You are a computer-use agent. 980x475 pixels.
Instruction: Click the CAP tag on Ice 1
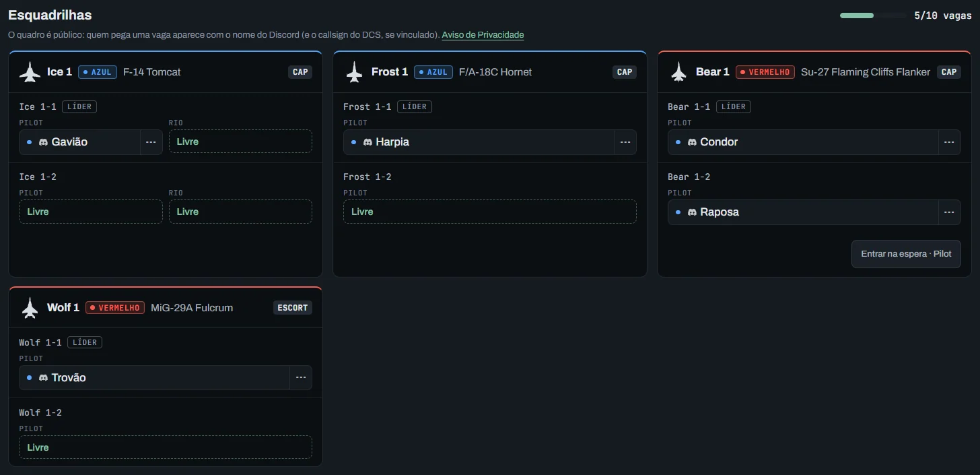300,72
